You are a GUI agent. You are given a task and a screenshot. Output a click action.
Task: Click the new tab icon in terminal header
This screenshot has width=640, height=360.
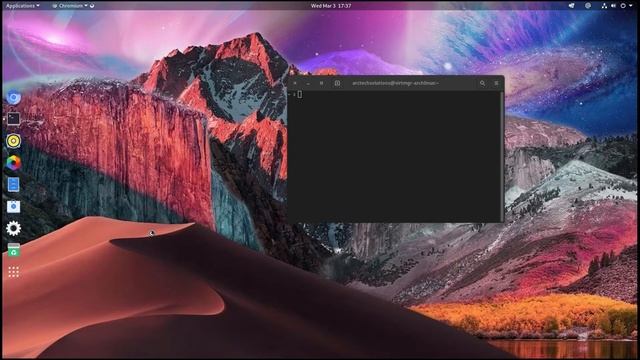337,83
